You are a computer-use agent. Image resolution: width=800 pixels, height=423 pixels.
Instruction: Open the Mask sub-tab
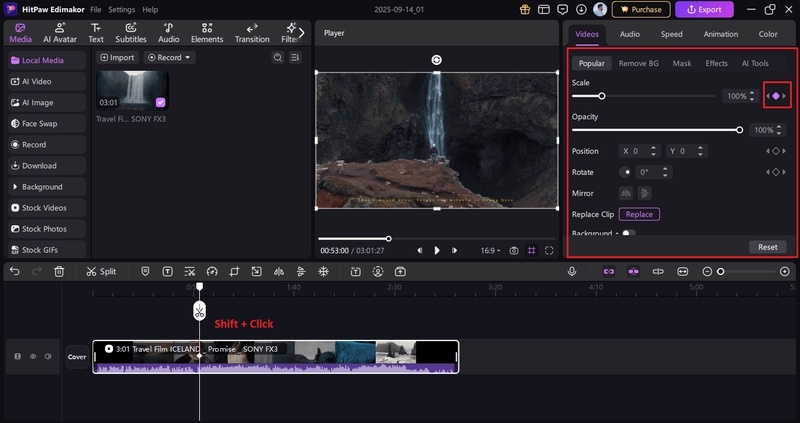(682, 63)
